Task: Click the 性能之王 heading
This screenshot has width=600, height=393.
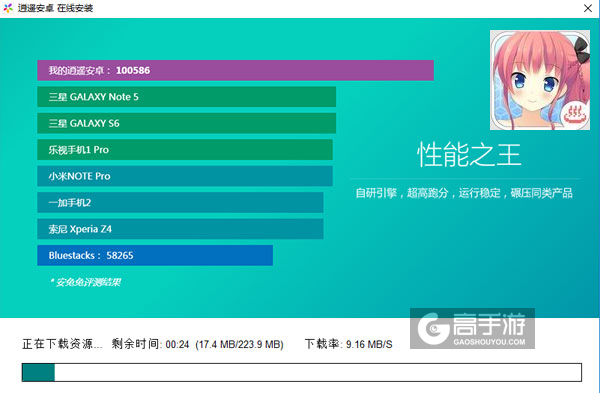Action: (x=469, y=155)
